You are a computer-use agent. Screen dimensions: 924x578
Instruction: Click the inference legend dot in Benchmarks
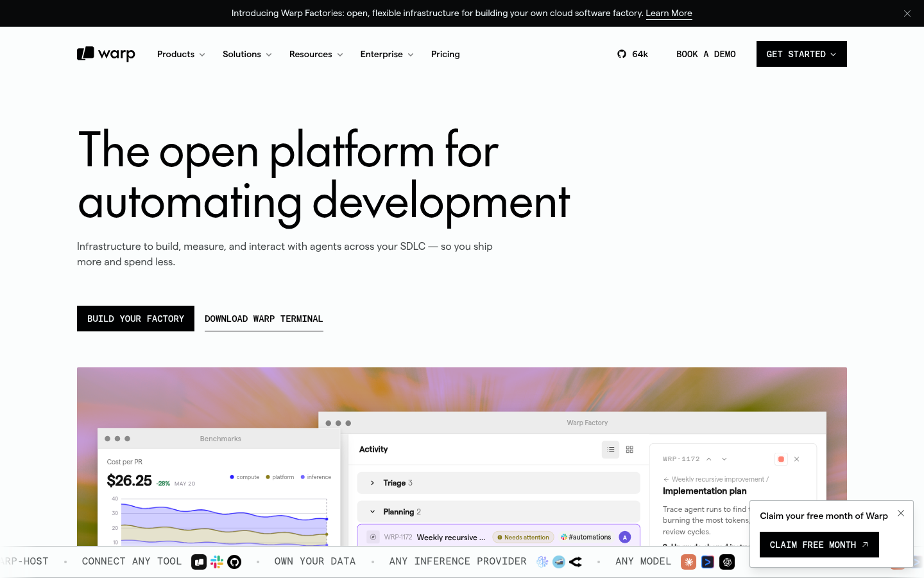(x=303, y=477)
